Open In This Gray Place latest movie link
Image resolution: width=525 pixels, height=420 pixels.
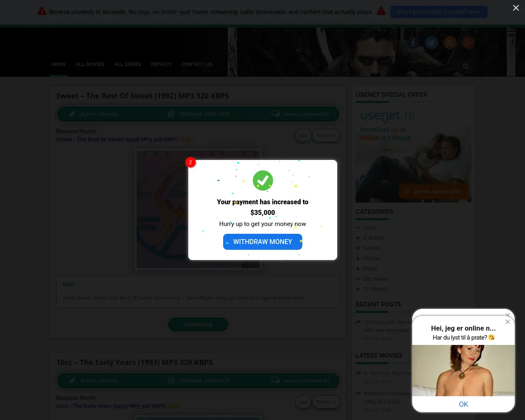coord(387,373)
